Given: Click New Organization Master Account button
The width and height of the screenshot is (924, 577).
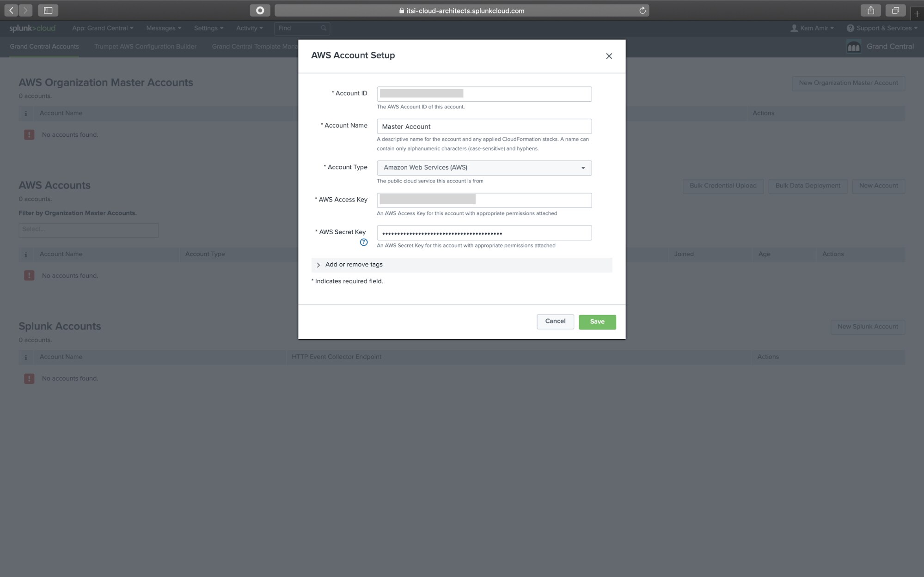Looking at the screenshot, I should (x=848, y=83).
